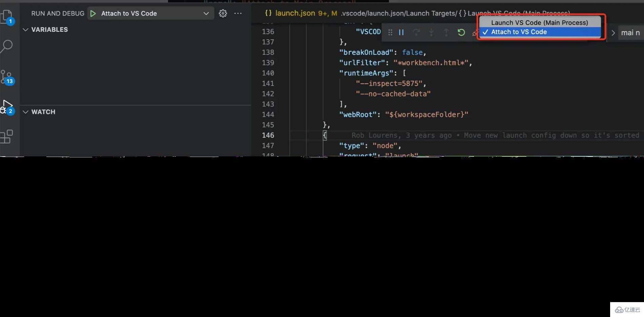
Task: Select the checked Attach to VS Code session
Action: tap(540, 32)
